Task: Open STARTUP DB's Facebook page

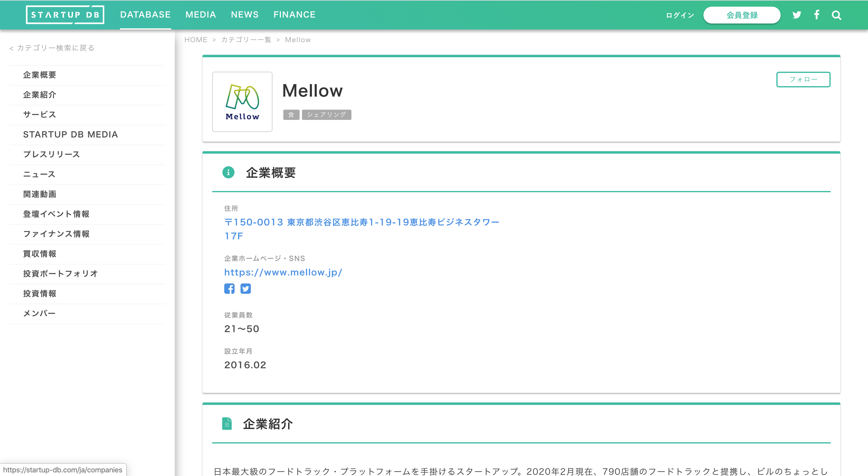Action: click(x=817, y=15)
